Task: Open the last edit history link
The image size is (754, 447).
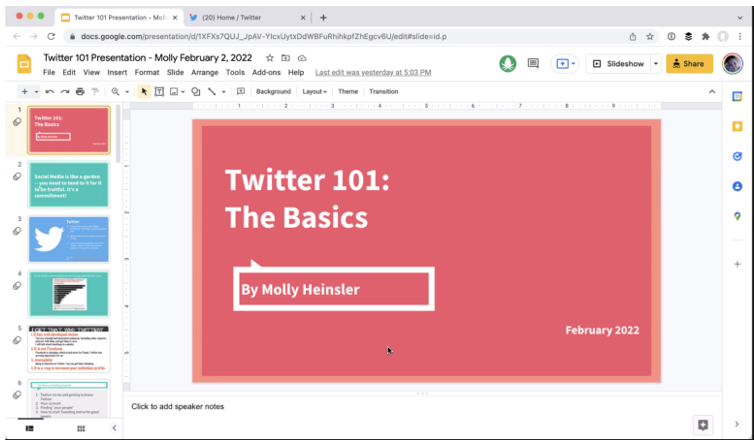Action: [373, 73]
